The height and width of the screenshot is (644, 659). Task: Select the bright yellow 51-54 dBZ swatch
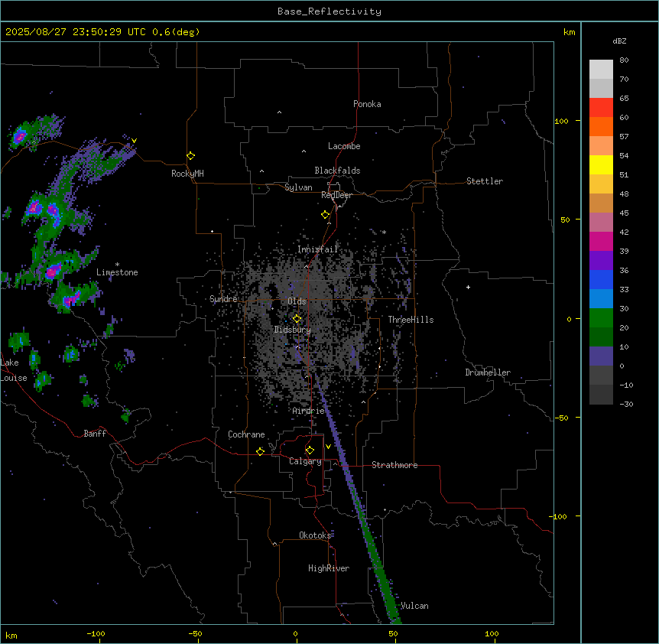[x=601, y=164]
